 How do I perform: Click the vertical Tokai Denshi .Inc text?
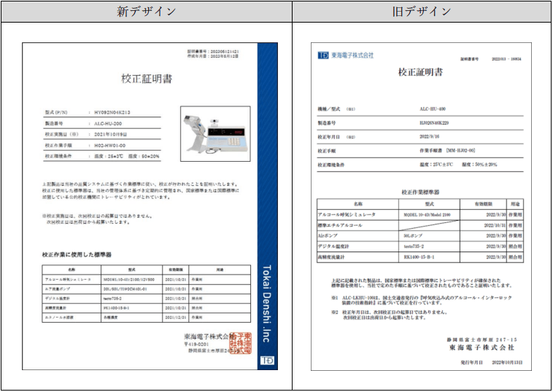tap(267, 303)
